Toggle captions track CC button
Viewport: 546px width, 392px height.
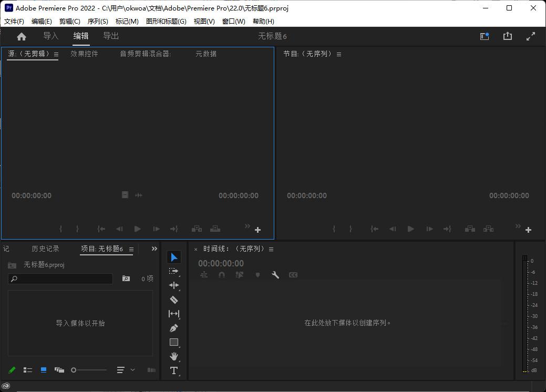tap(293, 275)
